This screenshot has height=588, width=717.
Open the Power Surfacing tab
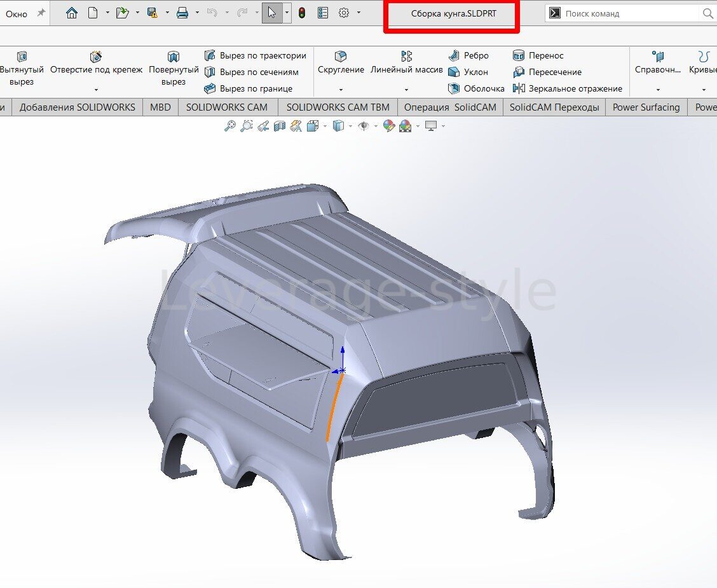[x=646, y=107]
